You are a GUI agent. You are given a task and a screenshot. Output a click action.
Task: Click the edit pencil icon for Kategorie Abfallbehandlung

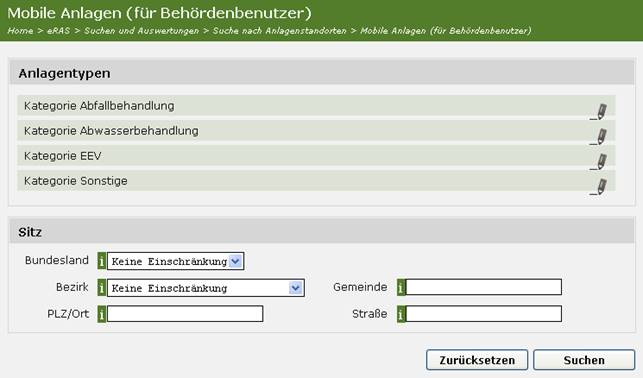[x=599, y=112]
